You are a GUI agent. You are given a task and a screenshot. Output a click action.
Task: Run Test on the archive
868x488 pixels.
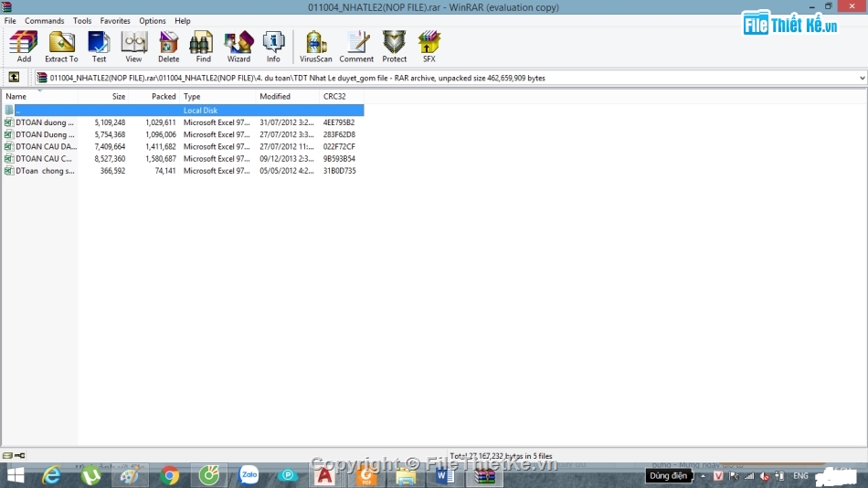[x=99, y=47]
